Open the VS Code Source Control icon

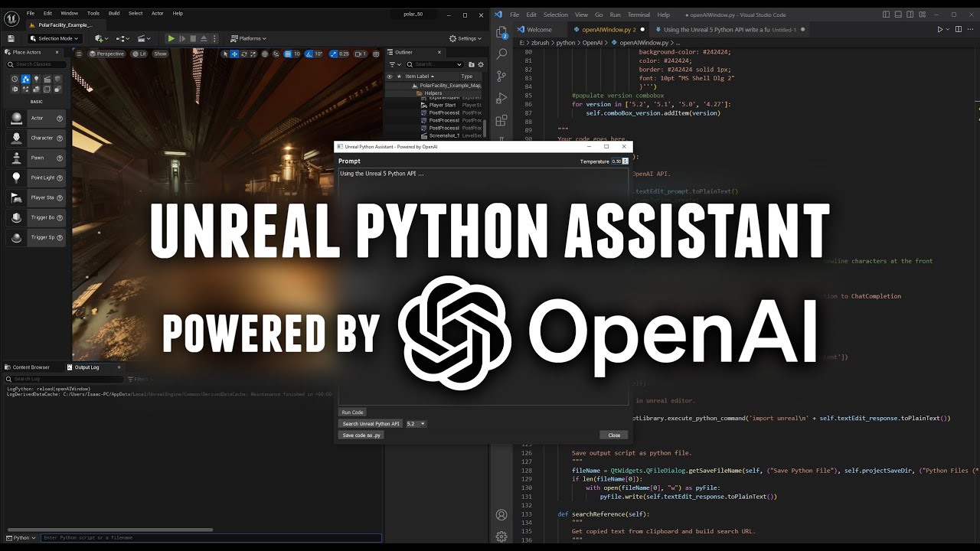[x=501, y=77]
